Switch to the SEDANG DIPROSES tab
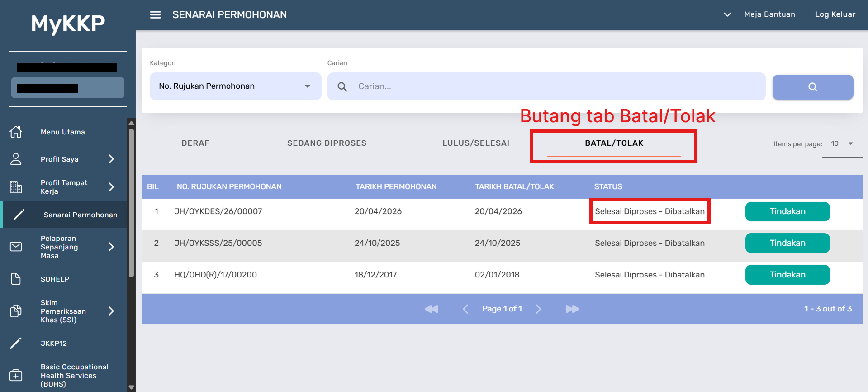Screen dimensions: 868x392 click(x=327, y=143)
